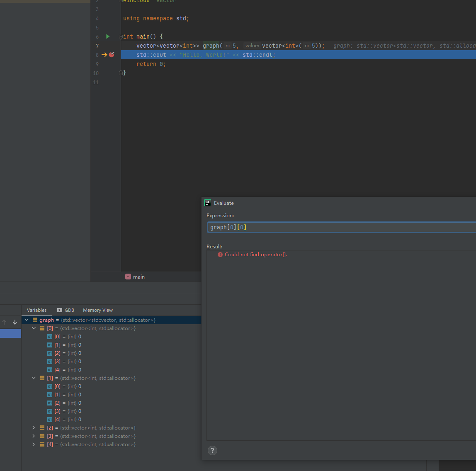Image resolution: width=476 pixels, height=471 pixels.
Task: Click the Expression input field
Action: [341, 227]
